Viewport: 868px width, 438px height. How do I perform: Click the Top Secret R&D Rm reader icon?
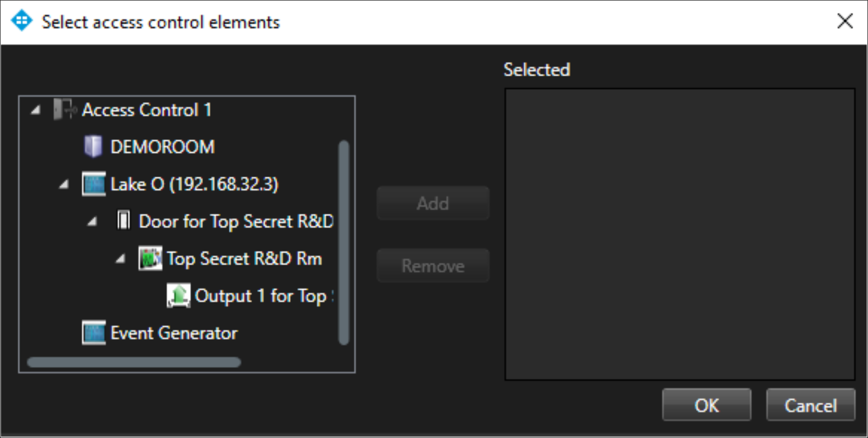[x=150, y=259]
